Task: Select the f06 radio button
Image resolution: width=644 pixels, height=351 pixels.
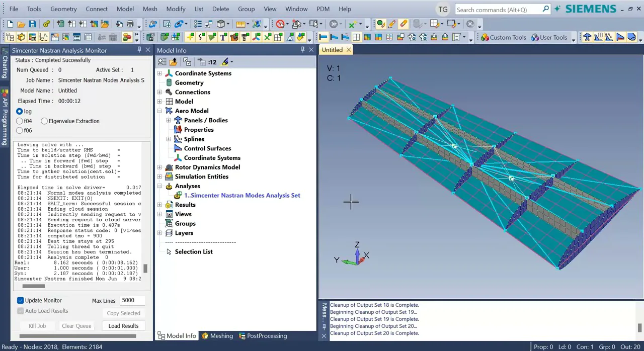Action: click(20, 130)
